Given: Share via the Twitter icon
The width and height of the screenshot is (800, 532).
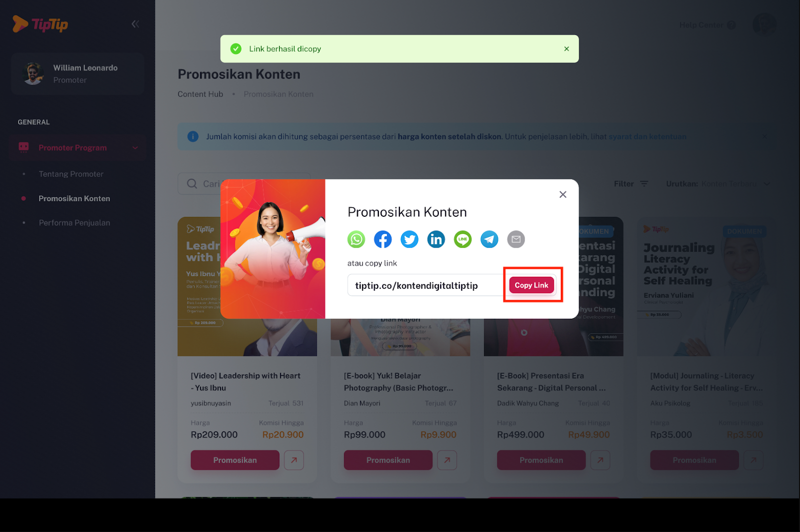Looking at the screenshot, I should tap(409, 239).
